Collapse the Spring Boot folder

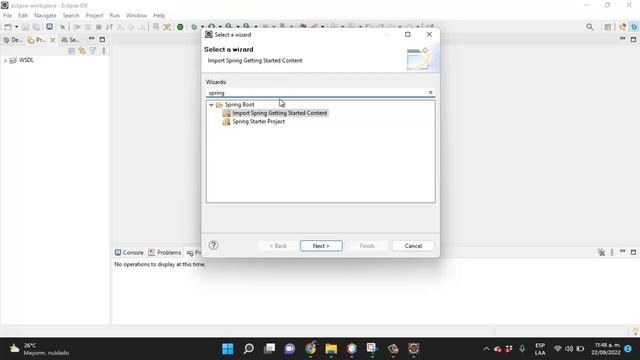(x=211, y=105)
